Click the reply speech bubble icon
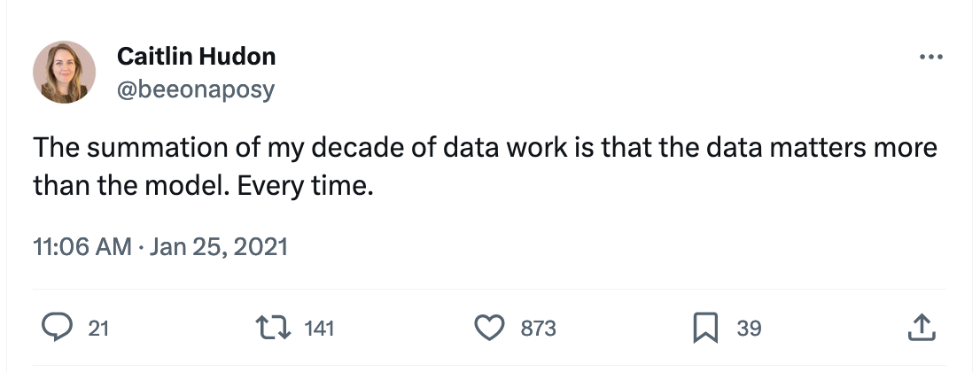The width and height of the screenshot is (980, 372). coord(58,329)
